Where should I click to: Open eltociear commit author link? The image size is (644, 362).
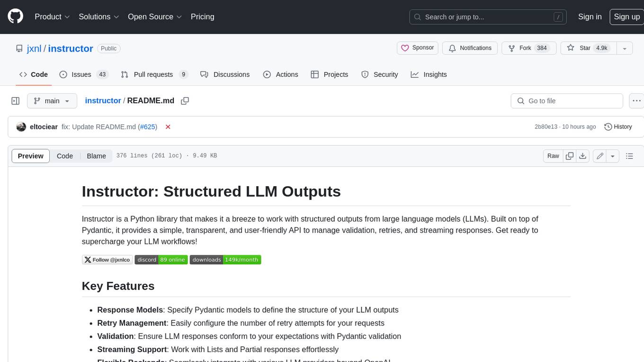tap(44, 127)
